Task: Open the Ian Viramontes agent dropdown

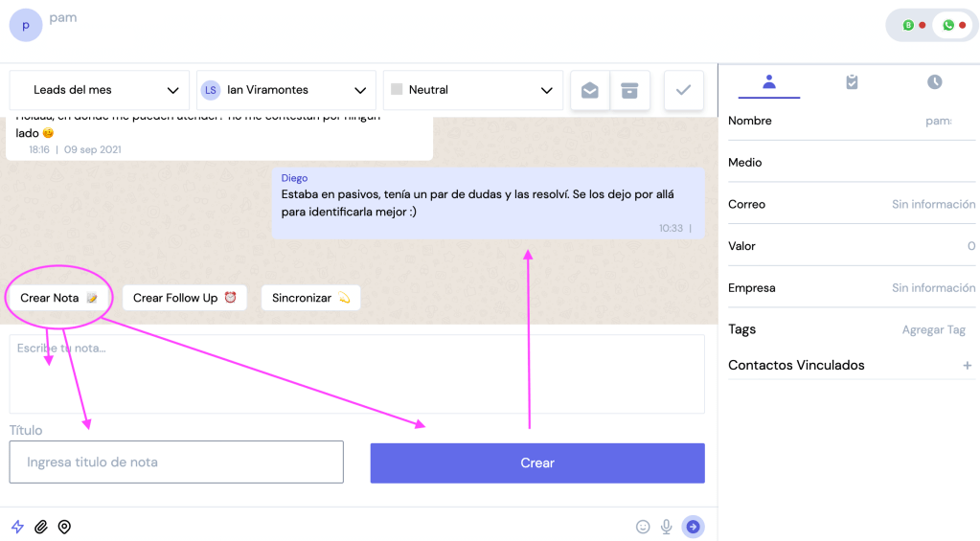Action: (286, 90)
